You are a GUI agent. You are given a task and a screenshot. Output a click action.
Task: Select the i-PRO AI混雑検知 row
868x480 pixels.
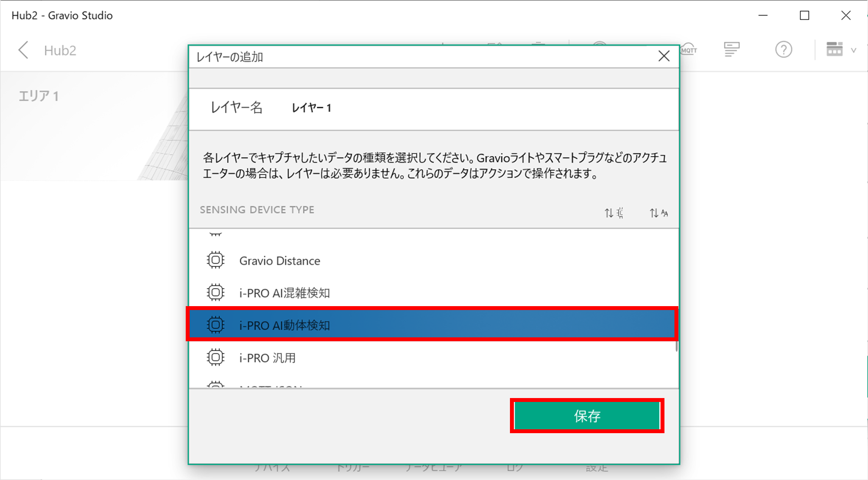tap(432, 293)
